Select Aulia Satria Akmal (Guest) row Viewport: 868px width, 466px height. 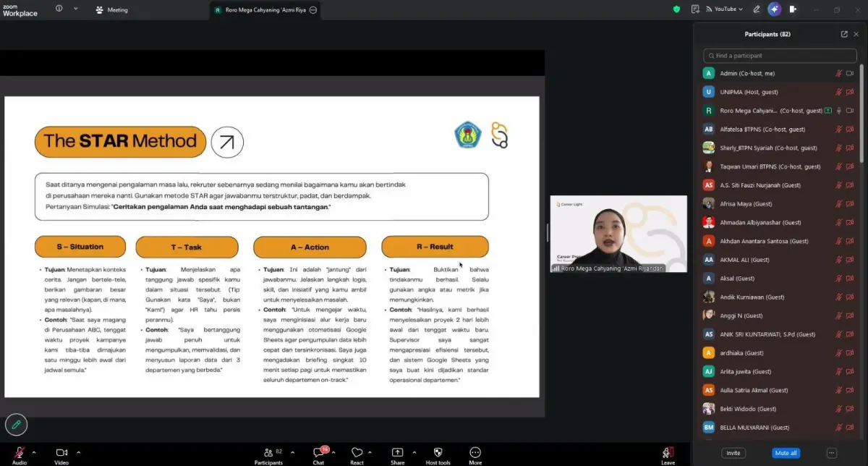[x=779, y=390]
